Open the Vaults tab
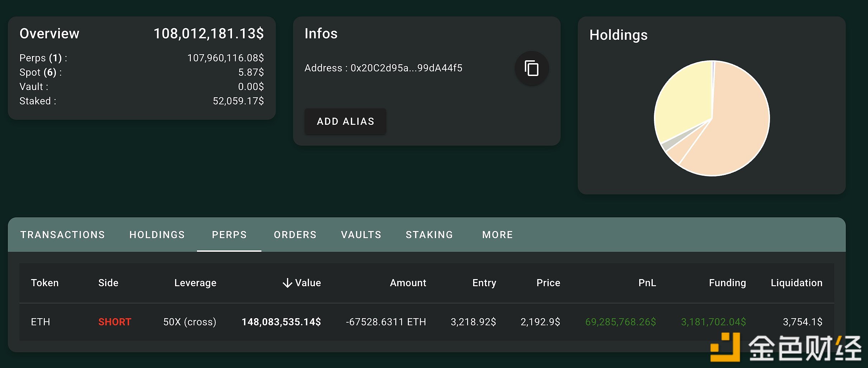The height and width of the screenshot is (368, 868). tap(361, 235)
